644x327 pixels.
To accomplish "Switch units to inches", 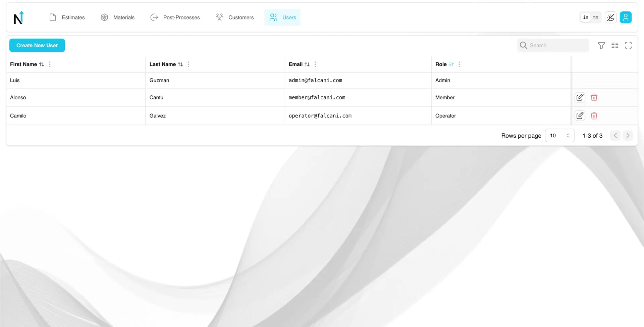I will 585,17.
